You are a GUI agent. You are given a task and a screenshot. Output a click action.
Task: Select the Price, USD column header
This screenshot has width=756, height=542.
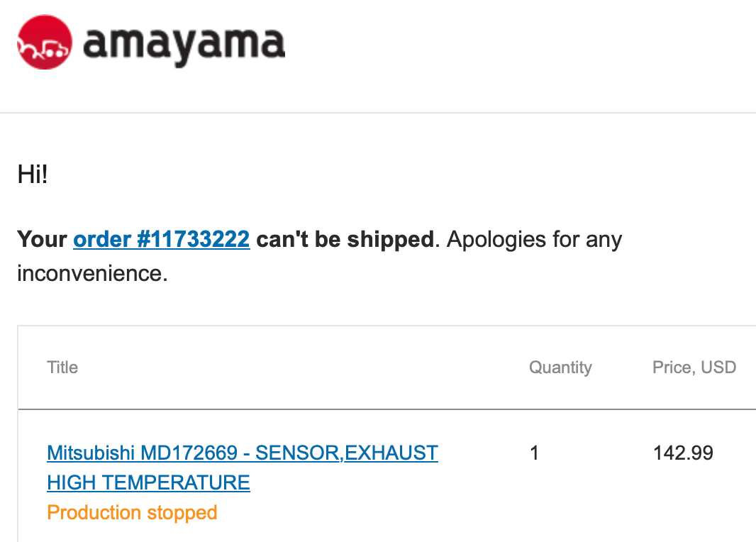(694, 367)
